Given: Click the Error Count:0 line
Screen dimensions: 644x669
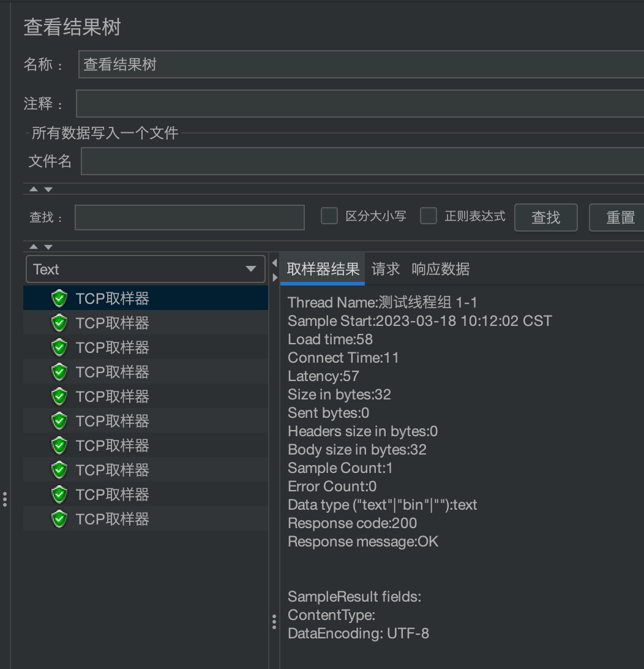Looking at the screenshot, I should [332, 486].
